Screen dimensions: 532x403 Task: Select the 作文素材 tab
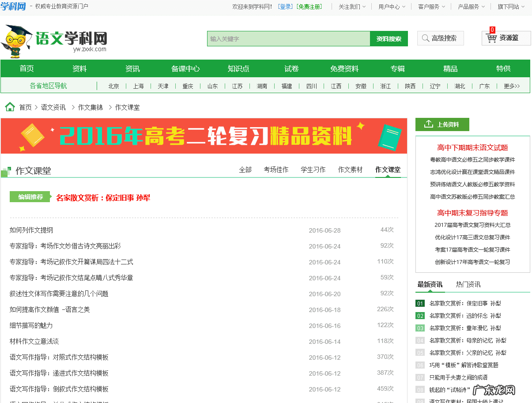point(350,169)
